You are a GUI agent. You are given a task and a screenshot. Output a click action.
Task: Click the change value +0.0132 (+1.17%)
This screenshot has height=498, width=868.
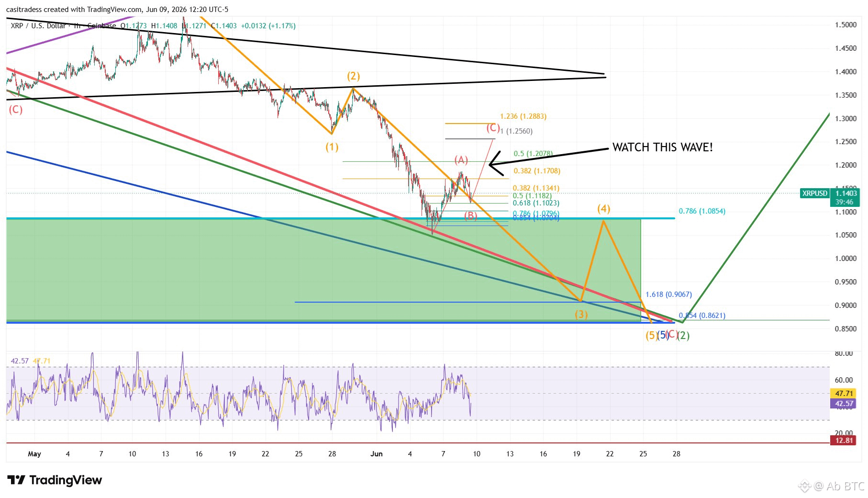(x=268, y=26)
